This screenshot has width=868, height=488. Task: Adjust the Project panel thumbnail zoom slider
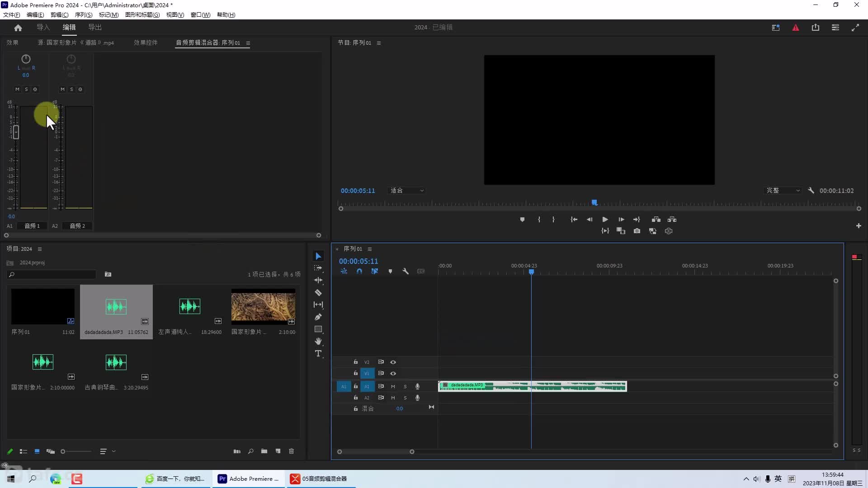click(x=63, y=451)
